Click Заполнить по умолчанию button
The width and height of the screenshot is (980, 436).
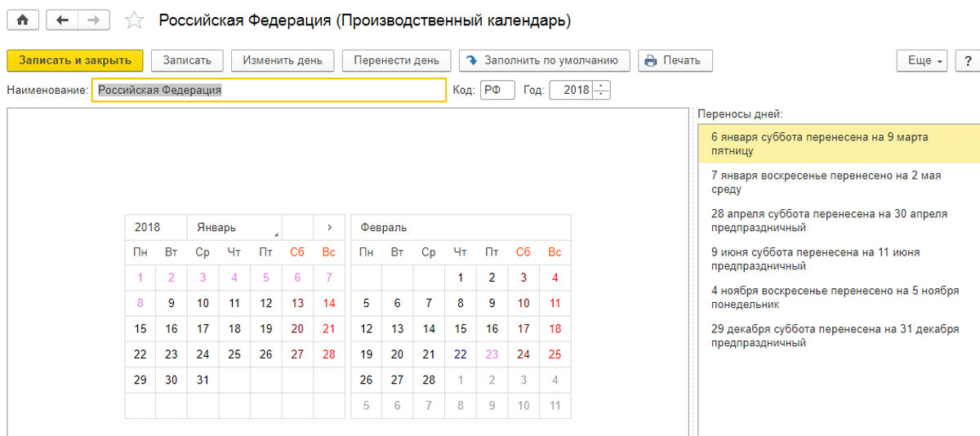click(x=545, y=60)
